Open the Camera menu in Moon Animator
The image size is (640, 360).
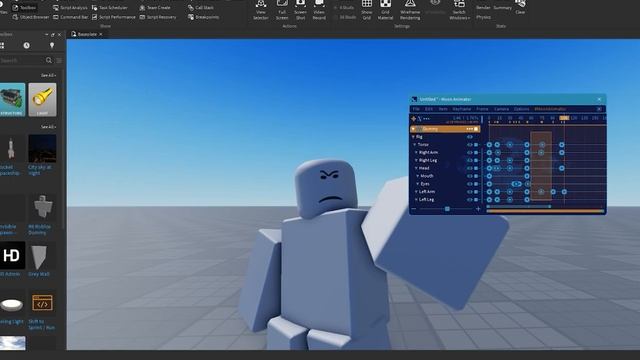pos(501,109)
